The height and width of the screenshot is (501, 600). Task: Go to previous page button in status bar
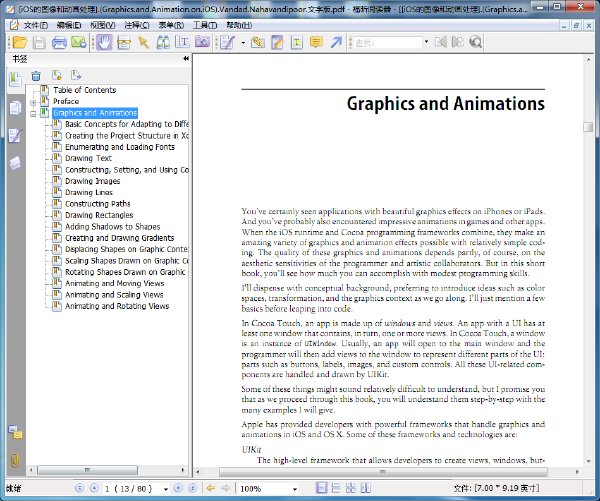point(94,488)
